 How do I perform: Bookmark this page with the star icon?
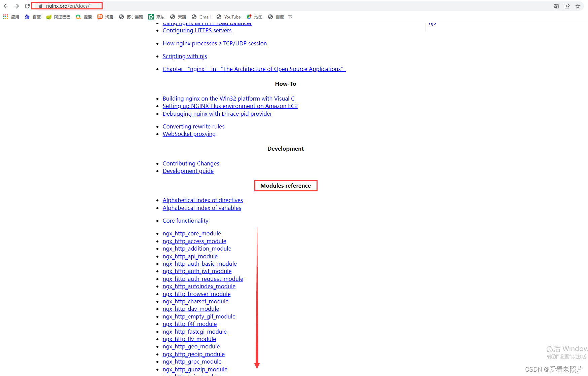click(578, 6)
